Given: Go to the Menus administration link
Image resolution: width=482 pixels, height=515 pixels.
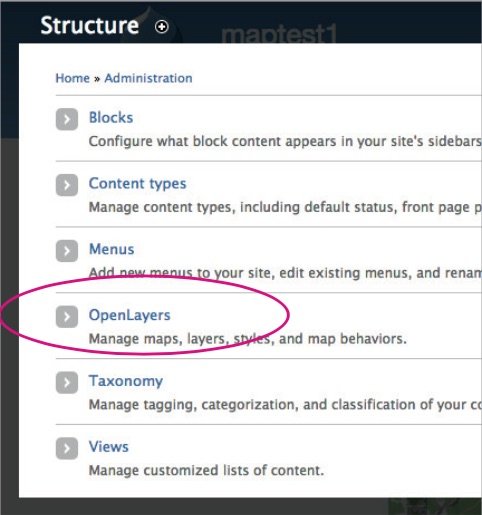Looking at the screenshot, I should pyautogui.click(x=112, y=249).
